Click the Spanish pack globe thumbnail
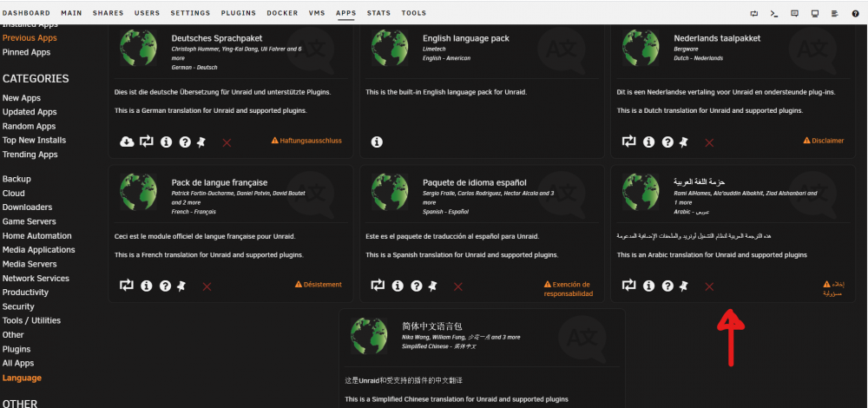Image resolution: width=868 pixels, height=408 pixels. 390,192
